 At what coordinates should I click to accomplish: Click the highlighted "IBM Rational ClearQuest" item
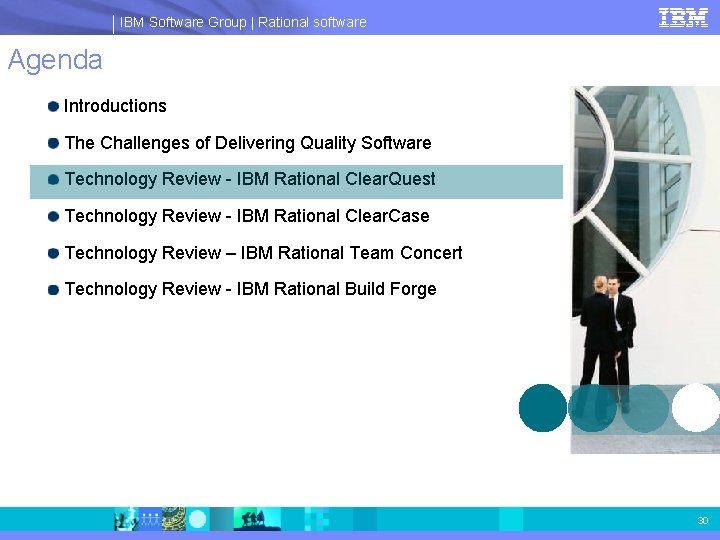point(296,182)
